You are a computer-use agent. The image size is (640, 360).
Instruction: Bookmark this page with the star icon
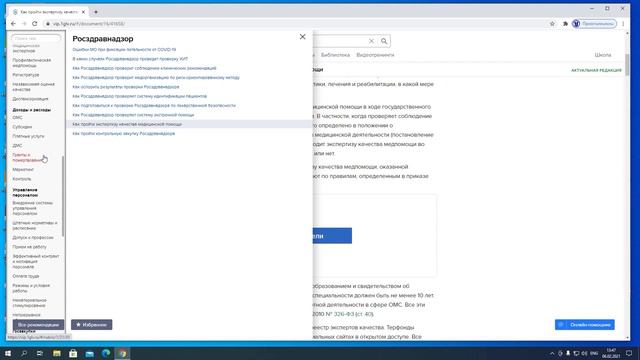(552, 24)
